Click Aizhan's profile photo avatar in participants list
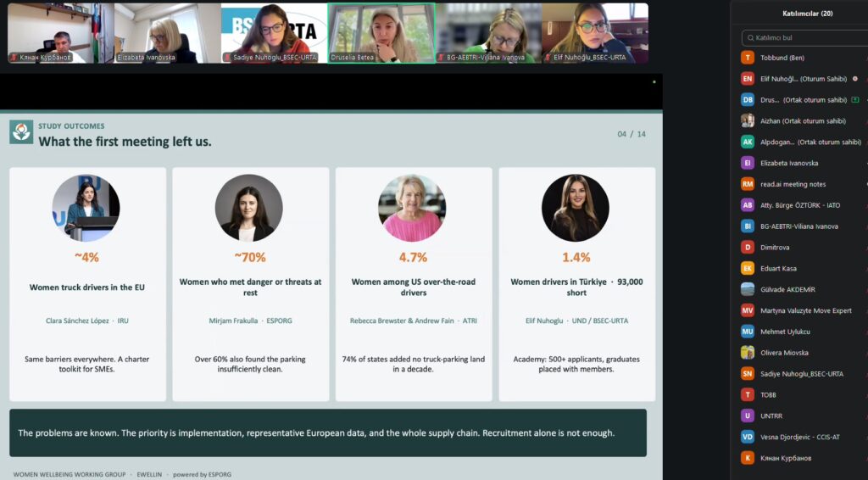This screenshot has width=868, height=480. 748,120
